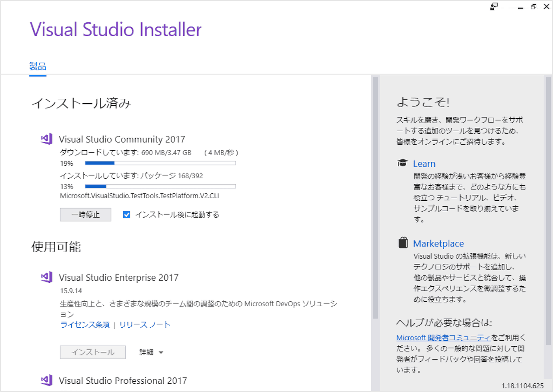Click the install progress bar at 13%

click(x=160, y=187)
